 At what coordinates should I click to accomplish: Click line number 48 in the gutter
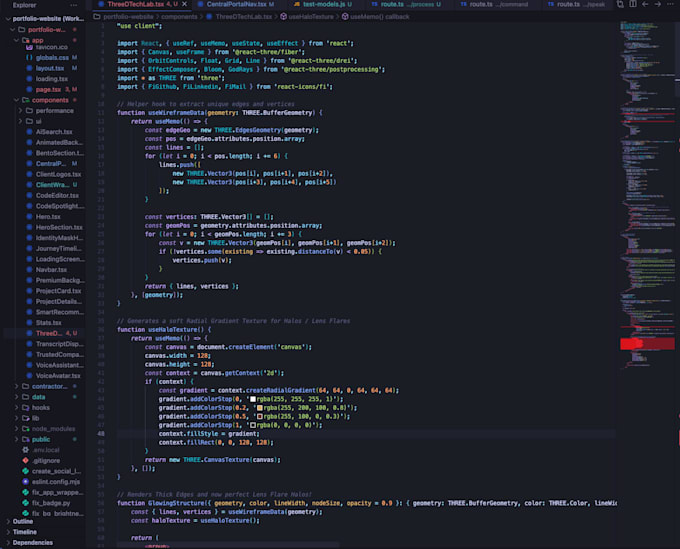[101, 434]
